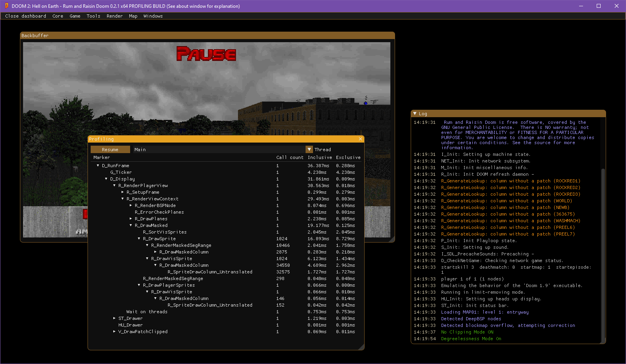Click the WASHMACH patch warning log line

(x=511, y=221)
